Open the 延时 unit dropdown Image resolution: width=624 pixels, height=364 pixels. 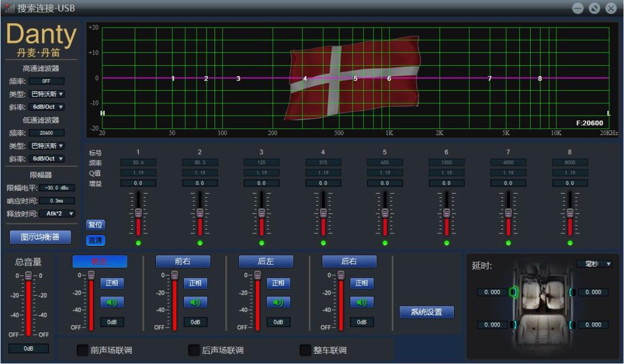click(594, 264)
